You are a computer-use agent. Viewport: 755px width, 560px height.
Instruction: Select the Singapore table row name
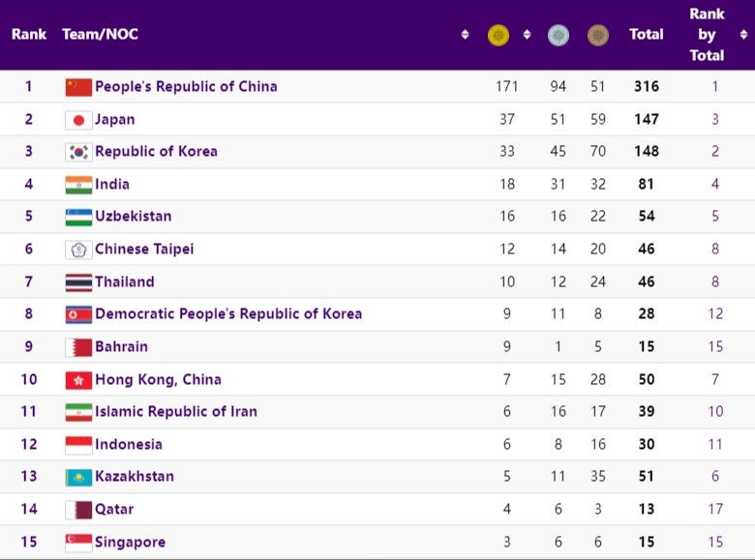tap(130, 543)
